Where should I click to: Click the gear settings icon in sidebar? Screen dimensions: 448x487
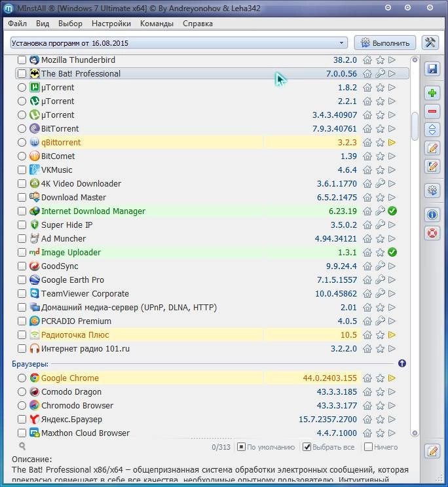click(432, 190)
